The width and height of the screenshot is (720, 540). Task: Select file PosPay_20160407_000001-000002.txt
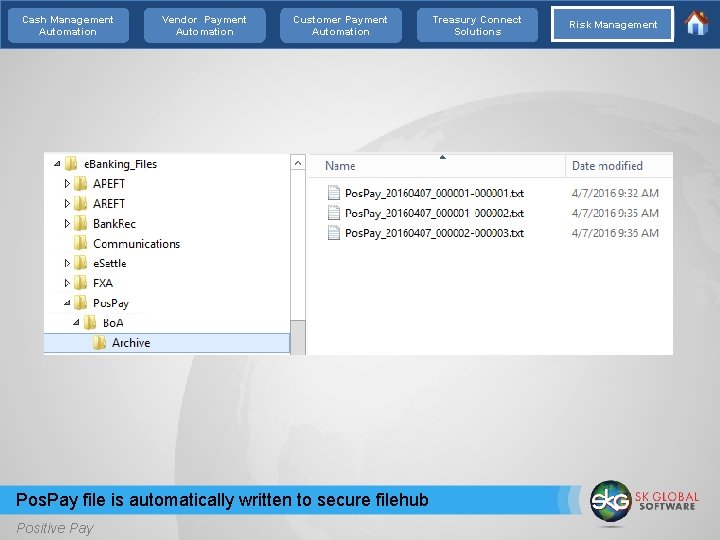coord(434,213)
